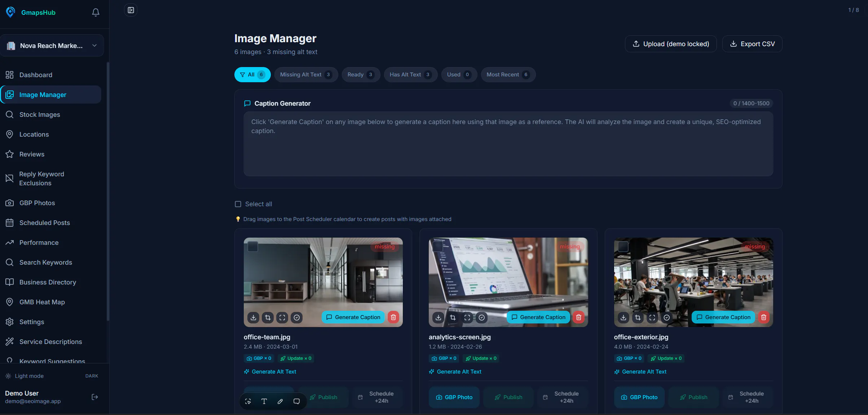Screen dimensions: 868x415
Task: Filter by Has Alt Text
Action: point(410,75)
